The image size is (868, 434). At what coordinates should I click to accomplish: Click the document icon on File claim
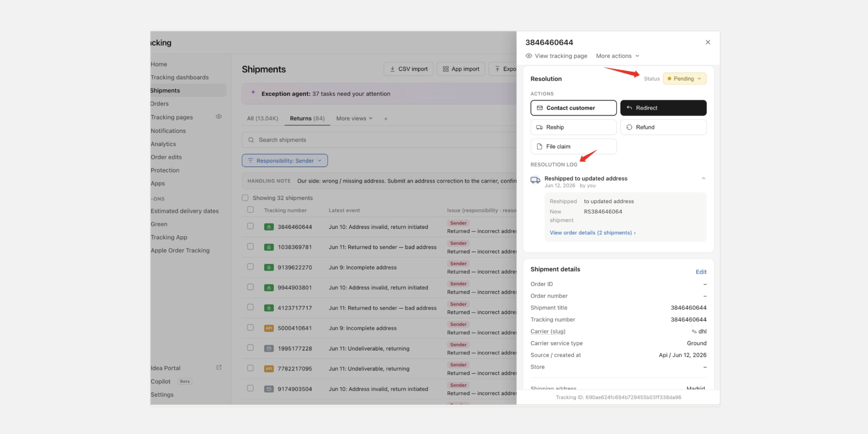point(540,146)
